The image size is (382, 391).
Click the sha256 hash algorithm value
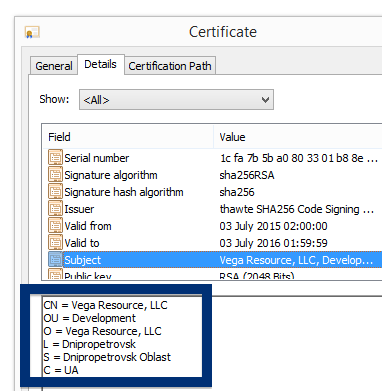(x=237, y=192)
